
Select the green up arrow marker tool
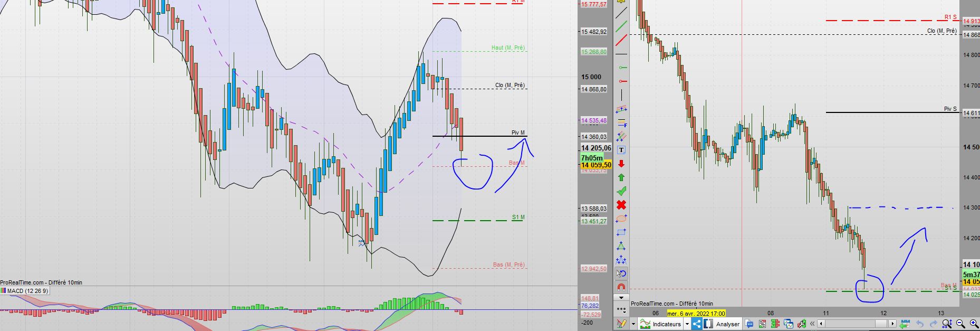click(x=621, y=177)
